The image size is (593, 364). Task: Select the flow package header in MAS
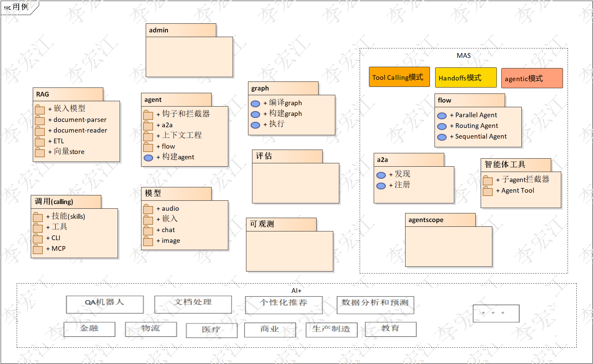tap(470, 100)
